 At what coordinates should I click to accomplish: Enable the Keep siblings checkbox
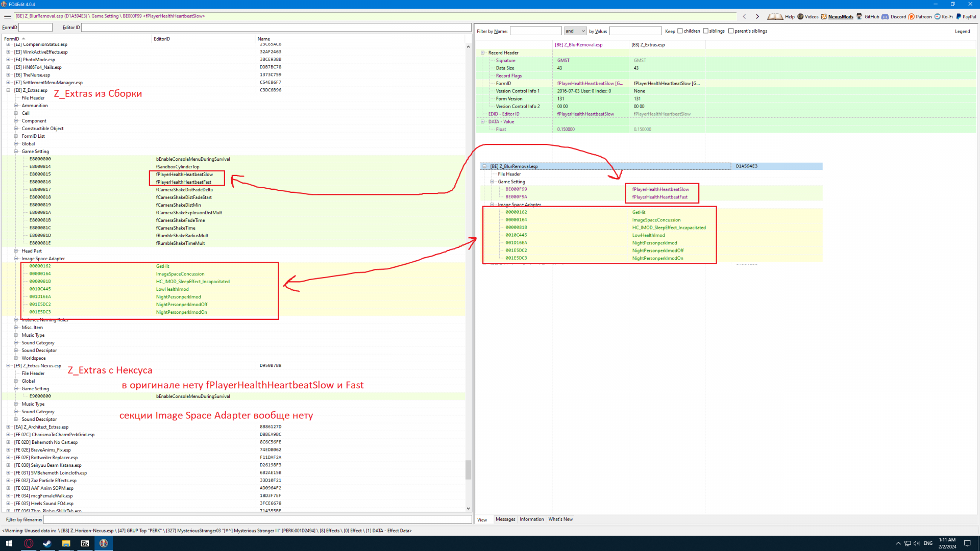pyautogui.click(x=706, y=31)
